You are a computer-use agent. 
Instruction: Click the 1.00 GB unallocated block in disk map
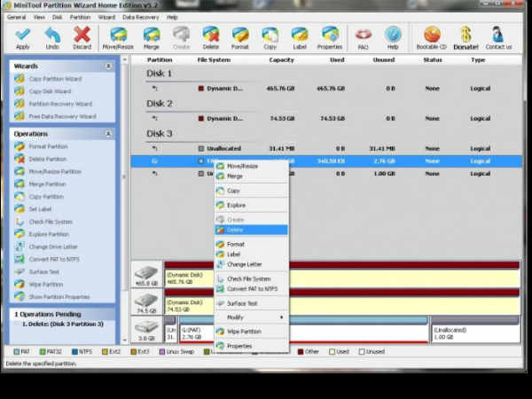(475, 330)
